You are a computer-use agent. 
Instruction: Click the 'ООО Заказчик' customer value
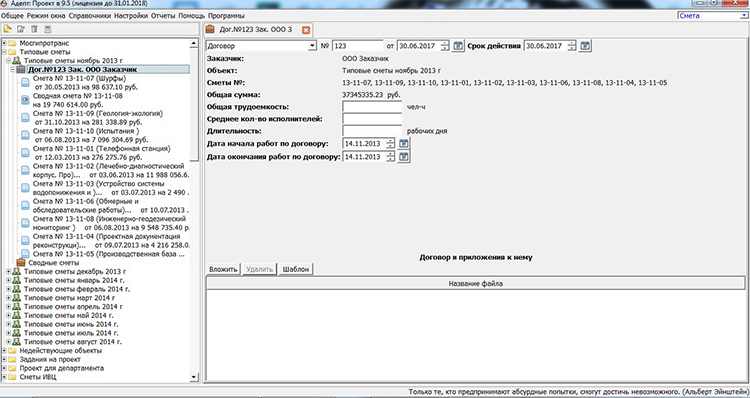point(365,58)
